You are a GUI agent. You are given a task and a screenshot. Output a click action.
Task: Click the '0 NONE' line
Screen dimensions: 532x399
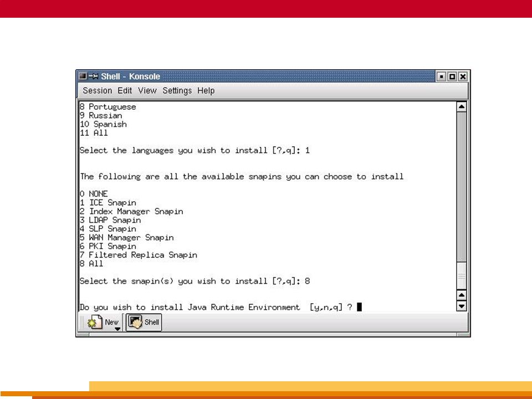[94, 194]
